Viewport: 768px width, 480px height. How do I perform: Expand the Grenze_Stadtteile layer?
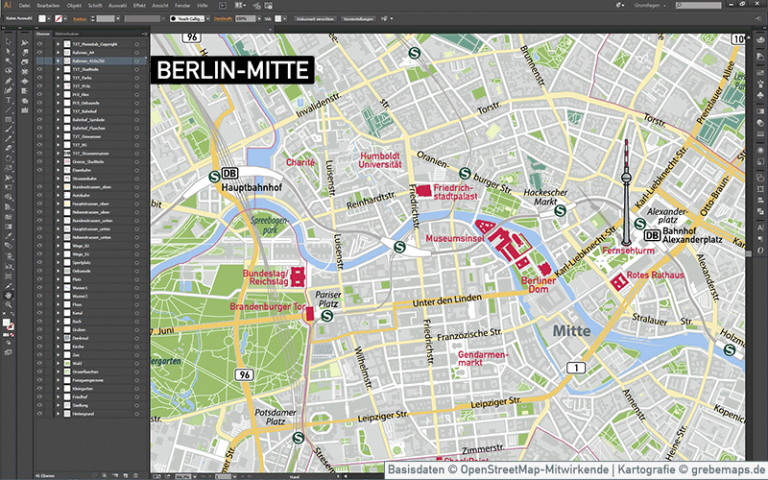pos(58,162)
